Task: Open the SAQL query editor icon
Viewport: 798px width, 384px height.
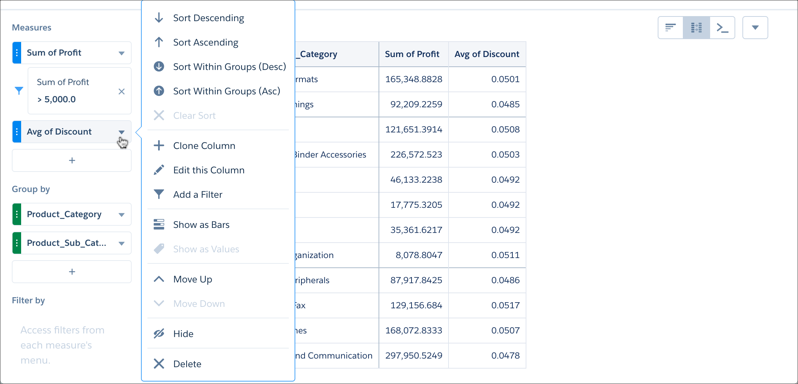Action: 722,27
